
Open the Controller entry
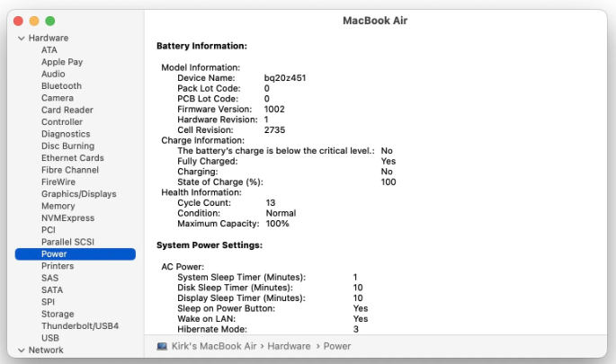pyautogui.click(x=62, y=122)
